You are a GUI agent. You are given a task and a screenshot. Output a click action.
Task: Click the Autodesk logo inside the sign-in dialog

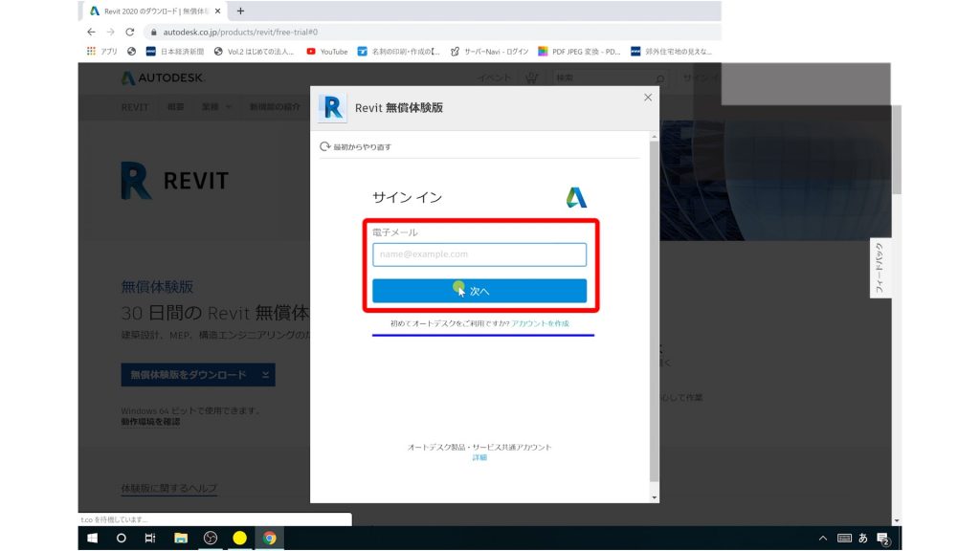(576, 196)
